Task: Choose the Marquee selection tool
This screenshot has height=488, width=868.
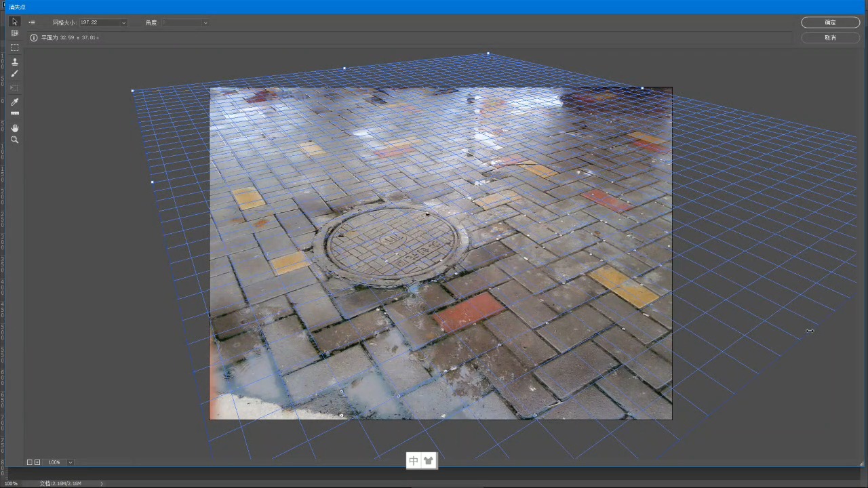Action: point(15,47)
